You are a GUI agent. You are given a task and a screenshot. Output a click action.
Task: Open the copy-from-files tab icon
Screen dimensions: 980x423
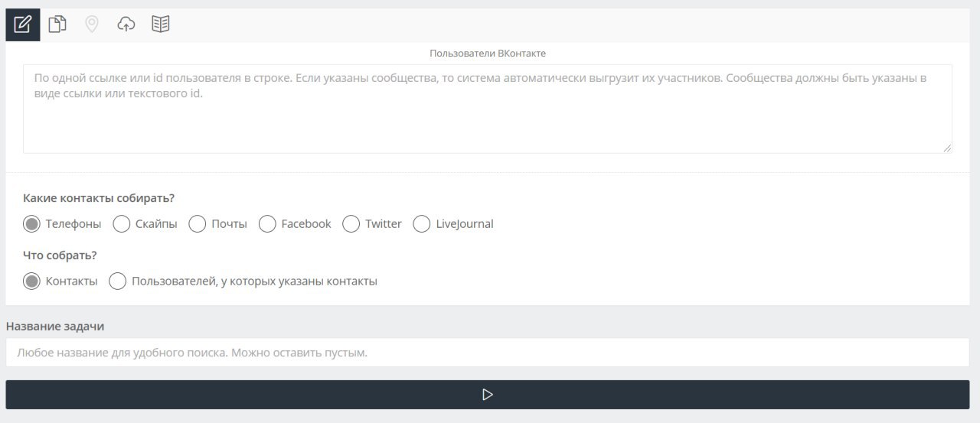57,24
